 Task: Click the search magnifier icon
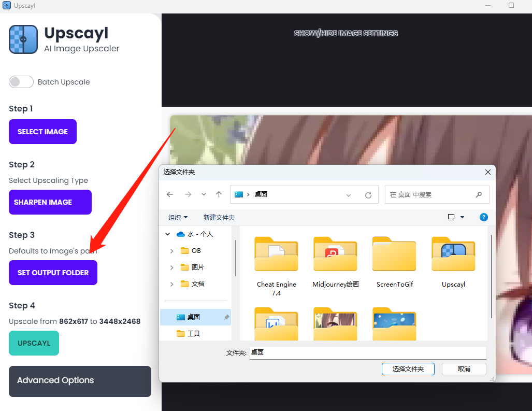pos(479,195)
